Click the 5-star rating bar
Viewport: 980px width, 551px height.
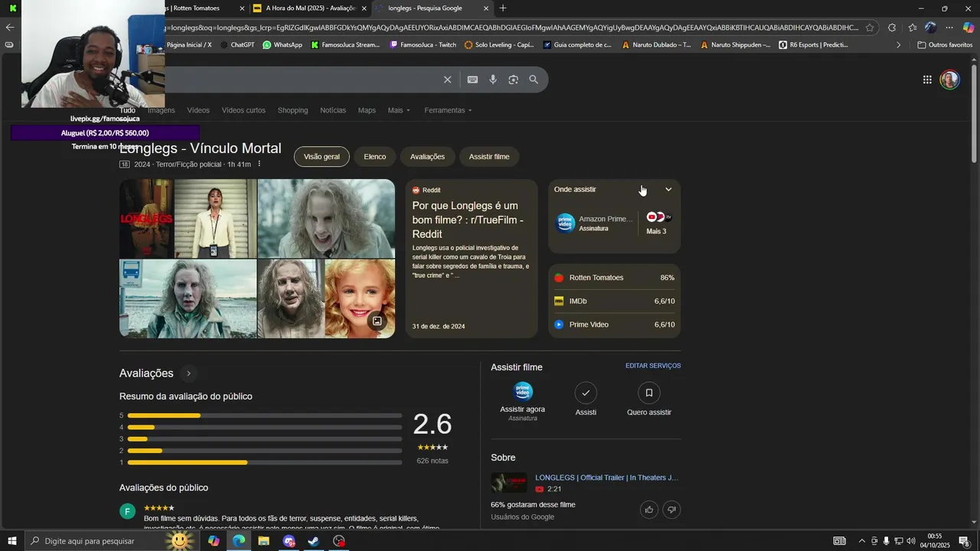[x=265, y=416]
